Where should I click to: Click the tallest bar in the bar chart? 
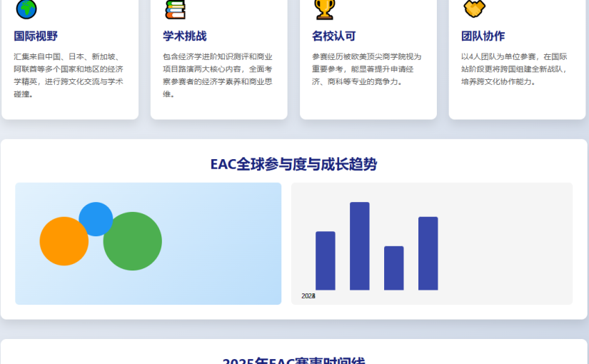(360, 246)
